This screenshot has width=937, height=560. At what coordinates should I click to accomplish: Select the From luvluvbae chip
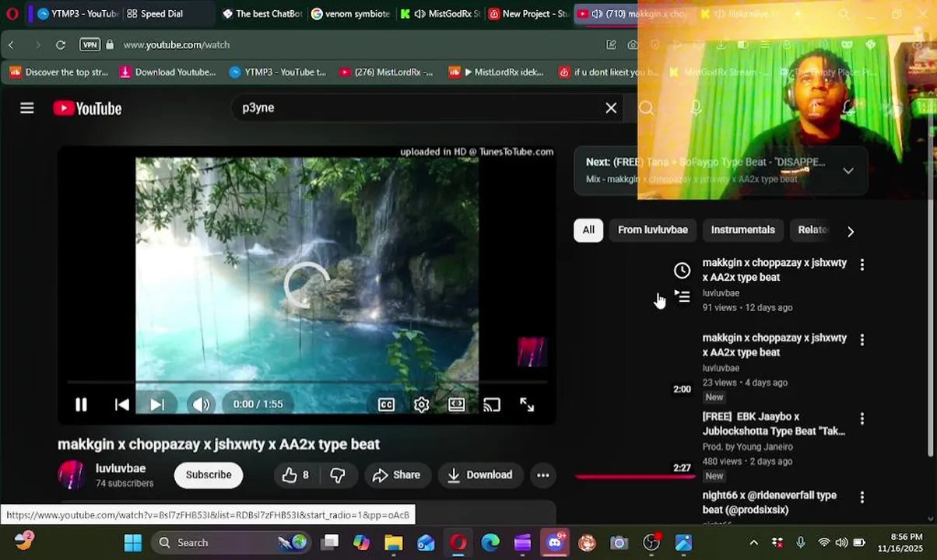(653, 230)
